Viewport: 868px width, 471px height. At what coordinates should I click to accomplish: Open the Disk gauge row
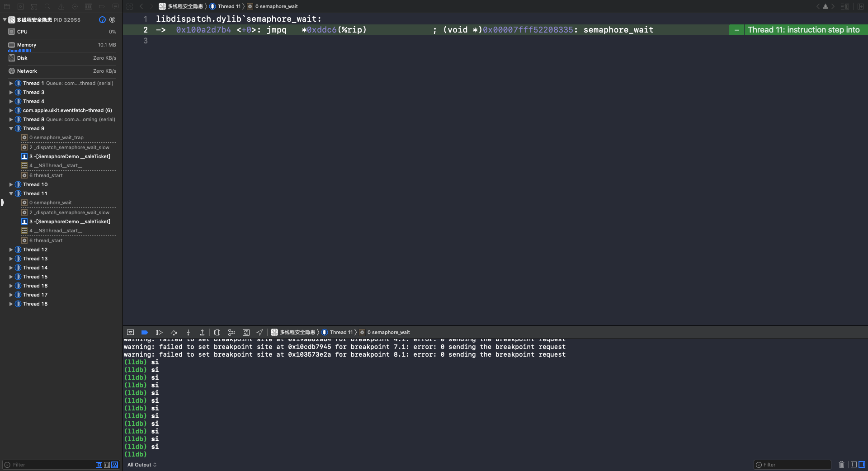pos(62,58)
